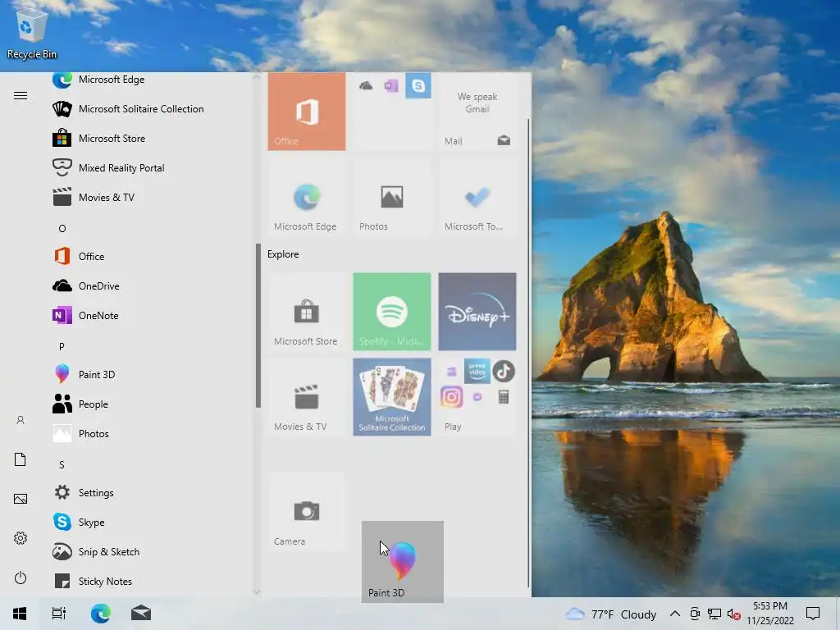Image resolution: width=840 pixels, height=630 pixels.
Task: Open the clock showing 5:53 PM
Action: pos(769,614)
